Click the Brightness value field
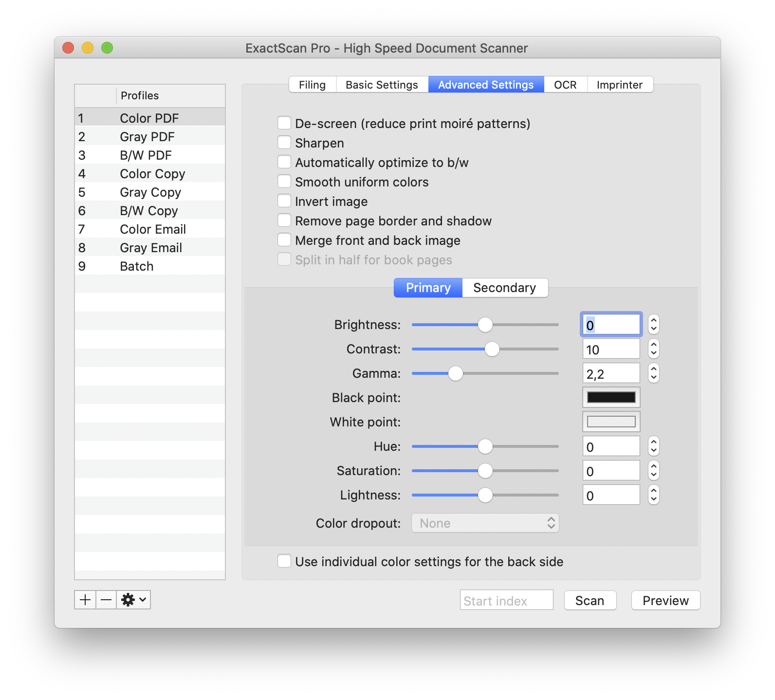775x700 pixels. (x=611, y=324)
